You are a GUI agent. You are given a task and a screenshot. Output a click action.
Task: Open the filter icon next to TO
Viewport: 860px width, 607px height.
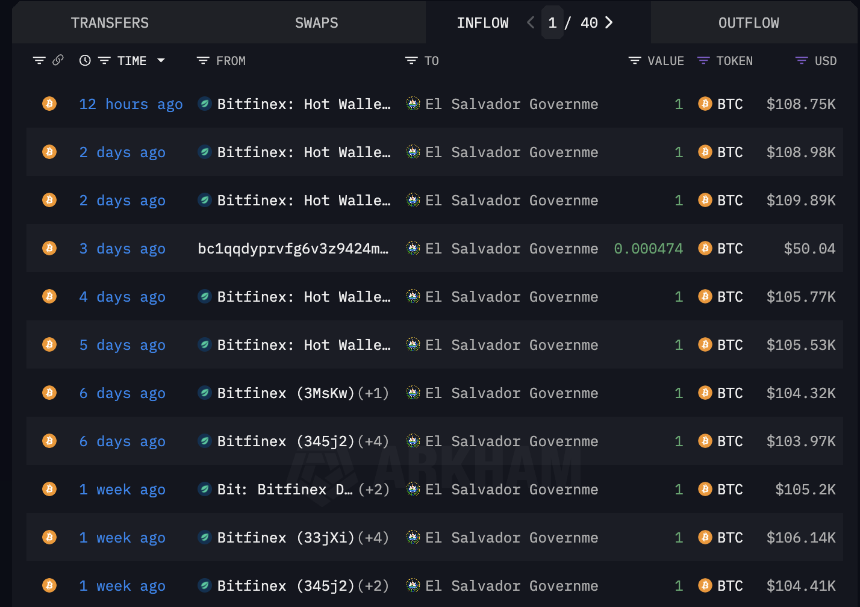[x=411, y=60]
